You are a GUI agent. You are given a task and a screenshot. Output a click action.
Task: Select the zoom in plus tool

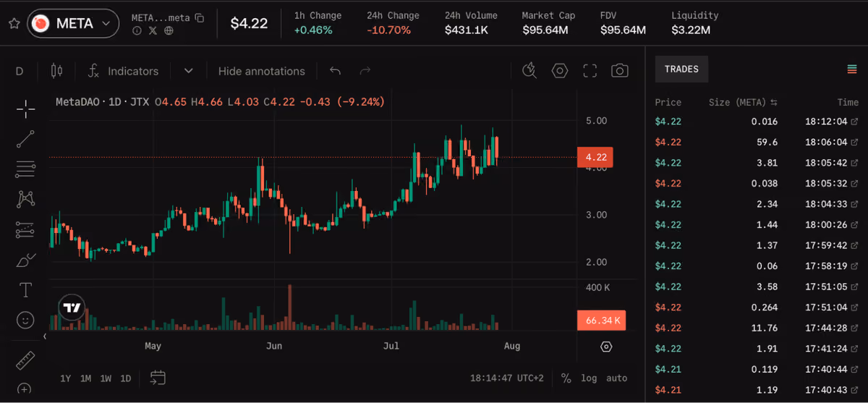tap(25, 390)
